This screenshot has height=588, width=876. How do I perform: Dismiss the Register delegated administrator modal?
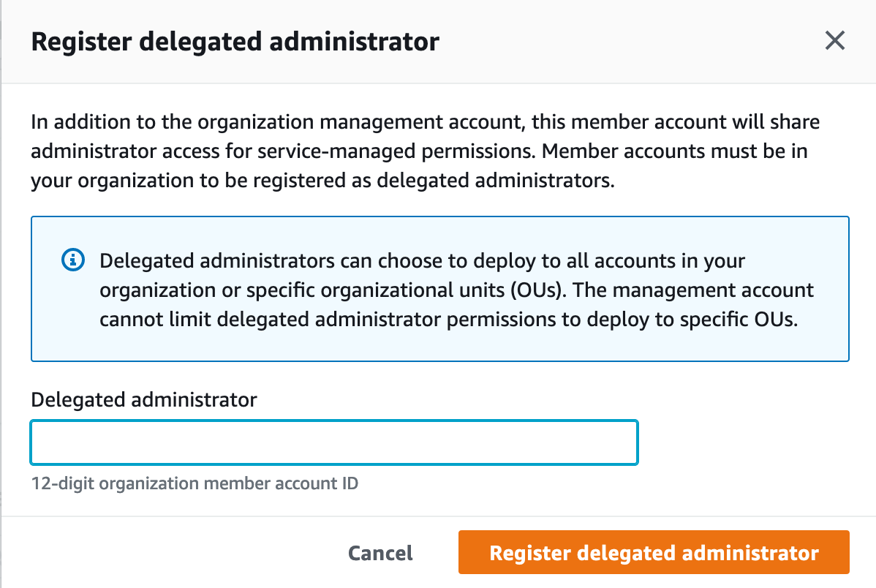pos(834,41)
